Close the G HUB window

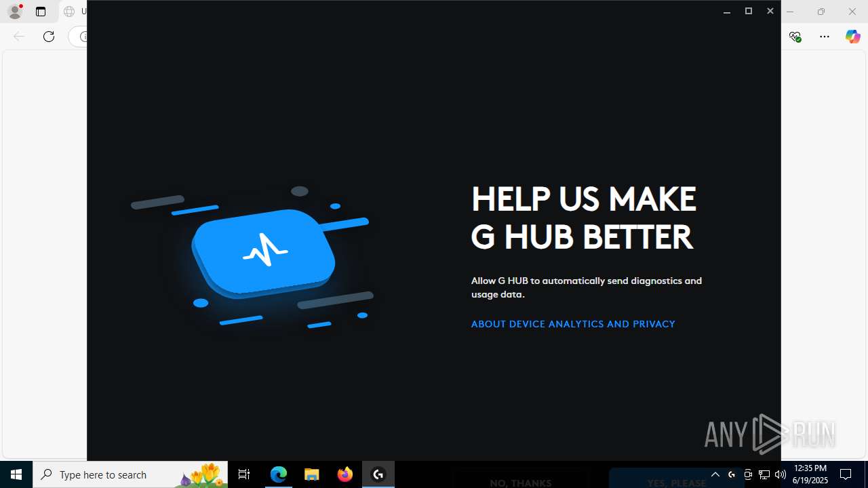770,12
